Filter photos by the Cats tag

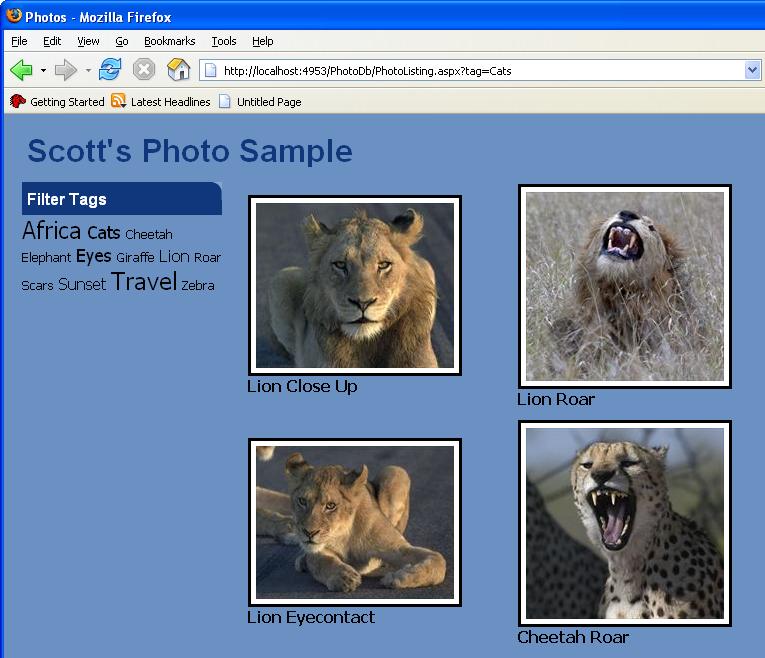103,233
